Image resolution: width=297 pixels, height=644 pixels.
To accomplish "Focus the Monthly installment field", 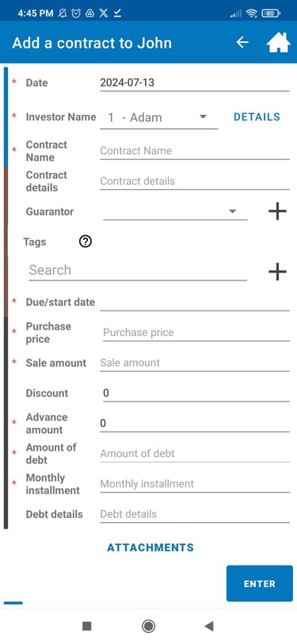I will [195, 484].
